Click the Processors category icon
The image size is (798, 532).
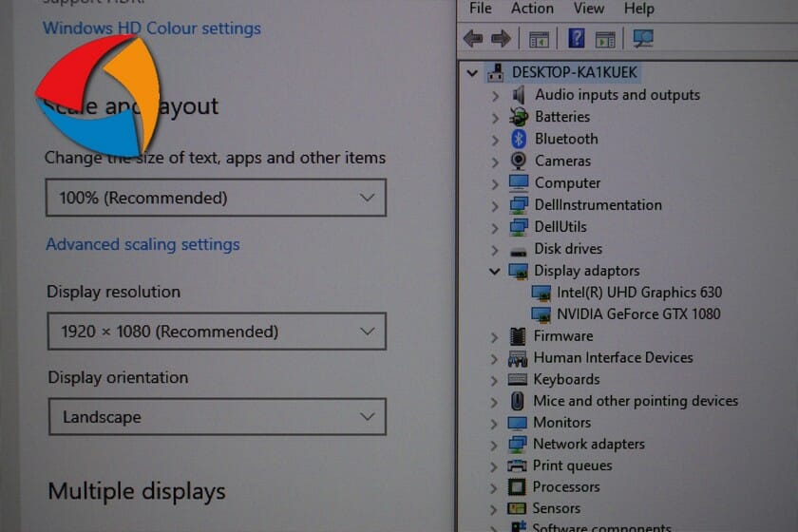(517, 487)
